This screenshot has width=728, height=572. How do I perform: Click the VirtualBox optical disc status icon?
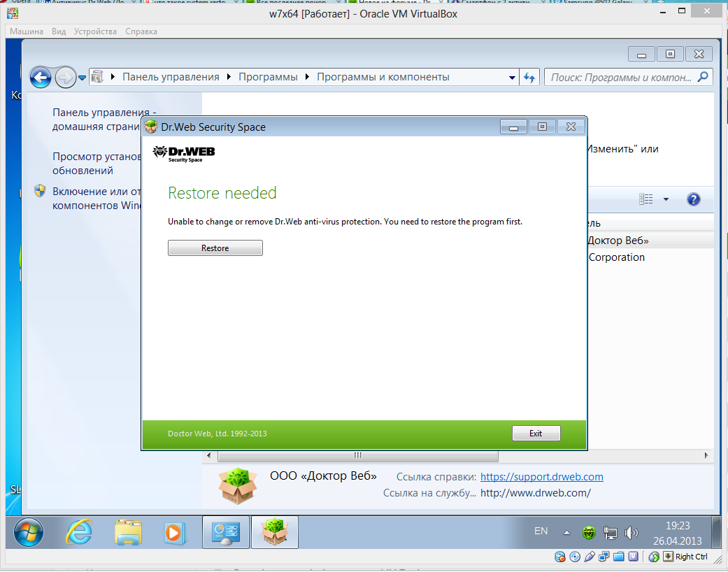coord(575,557)
